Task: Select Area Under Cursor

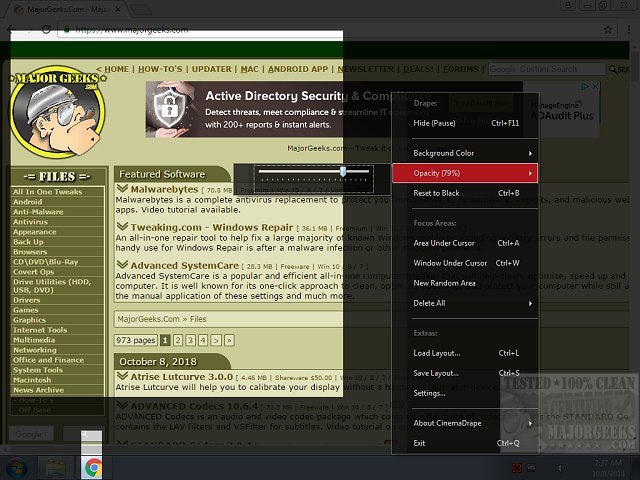Action: 465,243
